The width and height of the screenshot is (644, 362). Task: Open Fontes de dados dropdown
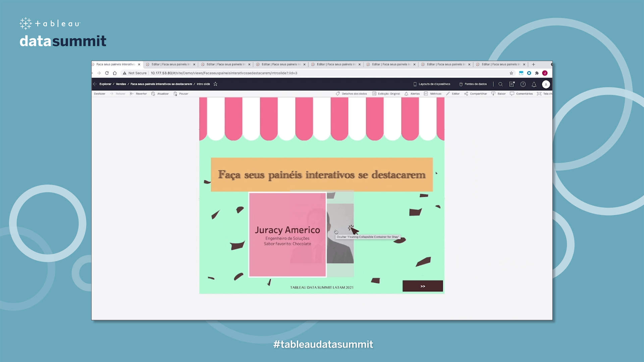tap(473, 84)
